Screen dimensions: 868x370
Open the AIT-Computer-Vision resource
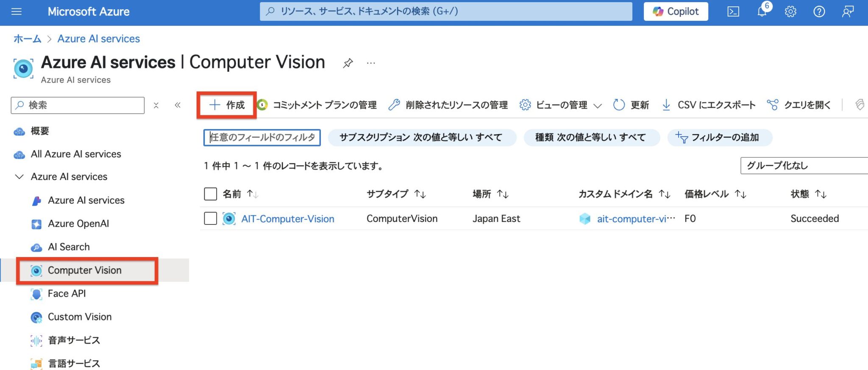point(288,219)
